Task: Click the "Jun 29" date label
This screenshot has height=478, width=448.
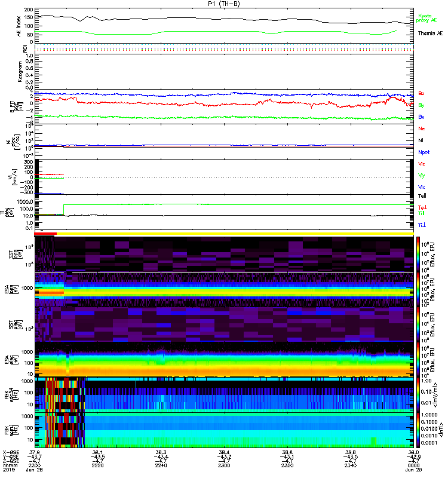Action: coord(413,470)
